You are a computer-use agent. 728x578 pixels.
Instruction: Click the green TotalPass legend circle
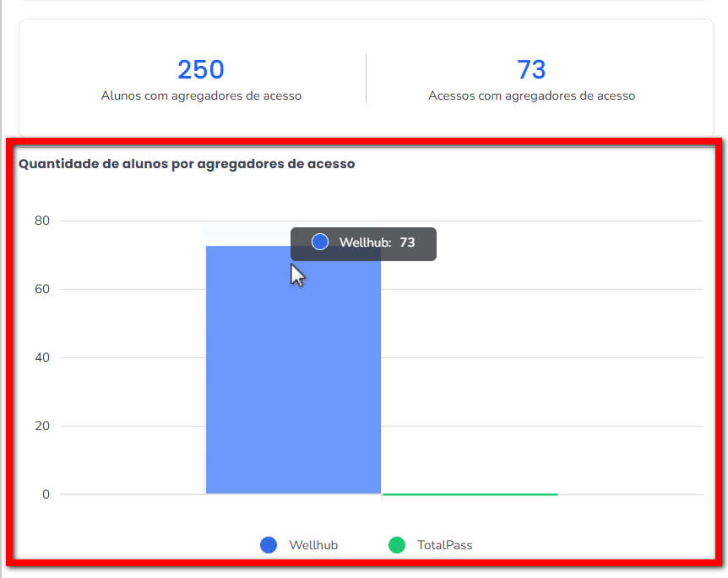397,545
